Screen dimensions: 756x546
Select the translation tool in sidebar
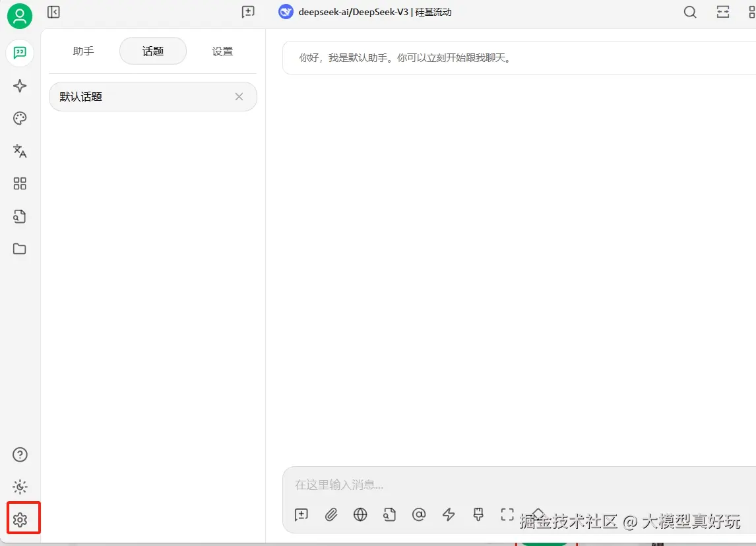(x=20, y=151)
